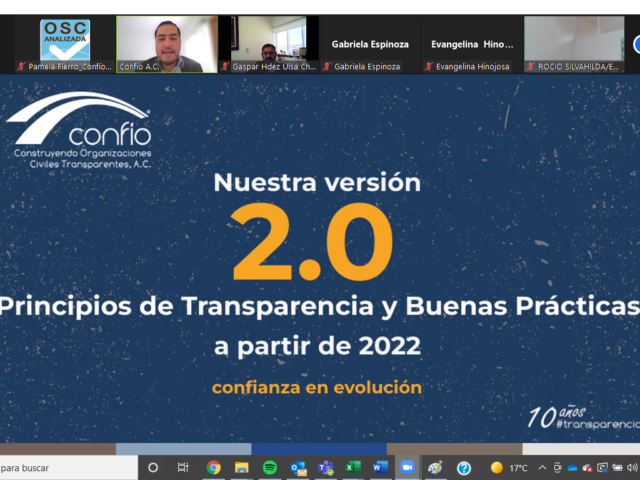640x480 pixels.
Task: Click the 'Nuestra versión' slide heading
Action: pyautogui.click(x=317, y=182)
